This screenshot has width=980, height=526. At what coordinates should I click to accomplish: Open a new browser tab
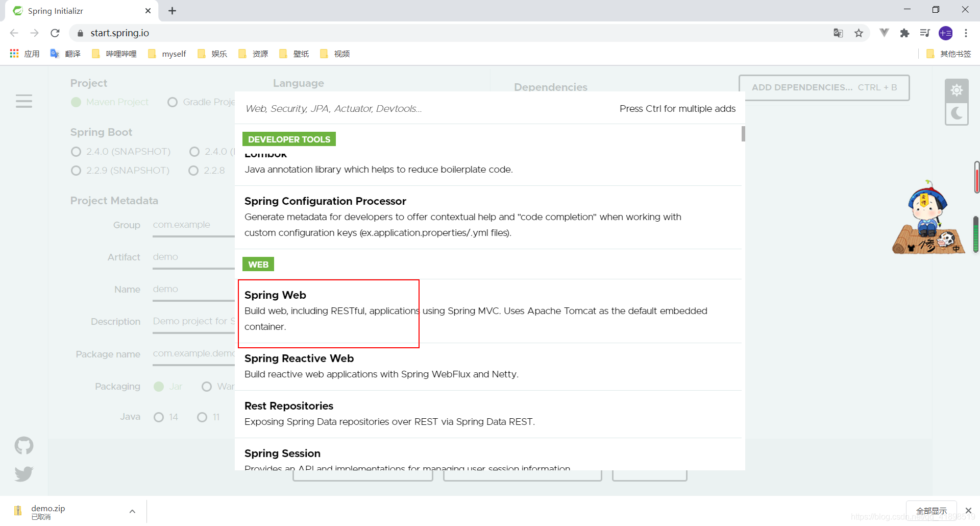point(172,11)
